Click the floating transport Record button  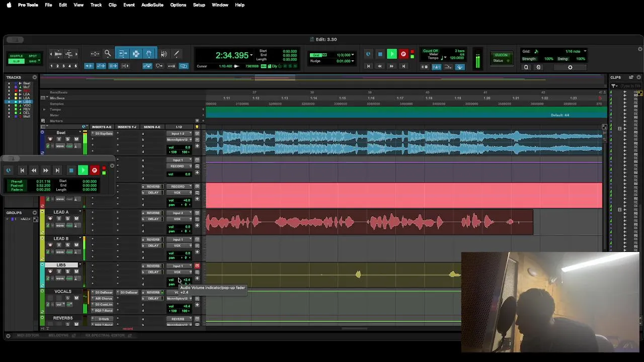tap(94, 170)
